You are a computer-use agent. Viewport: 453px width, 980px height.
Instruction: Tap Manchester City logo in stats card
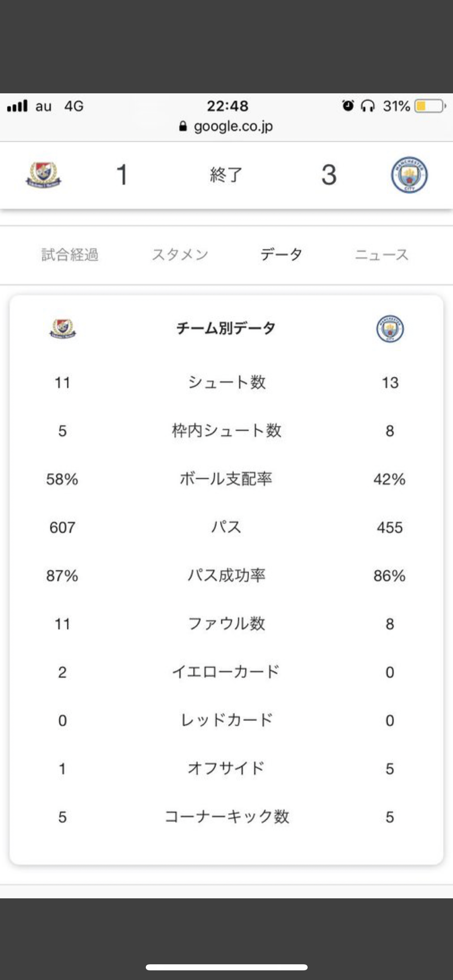coord(390,329)
